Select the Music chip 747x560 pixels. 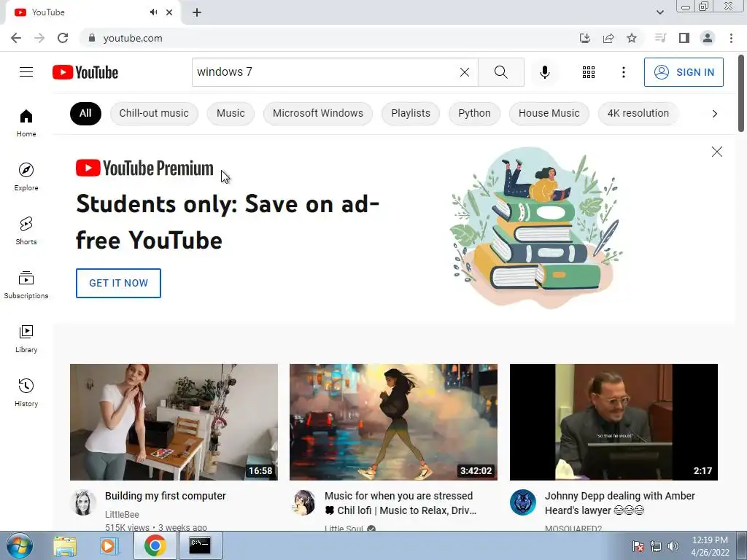[x=231, y=113]
